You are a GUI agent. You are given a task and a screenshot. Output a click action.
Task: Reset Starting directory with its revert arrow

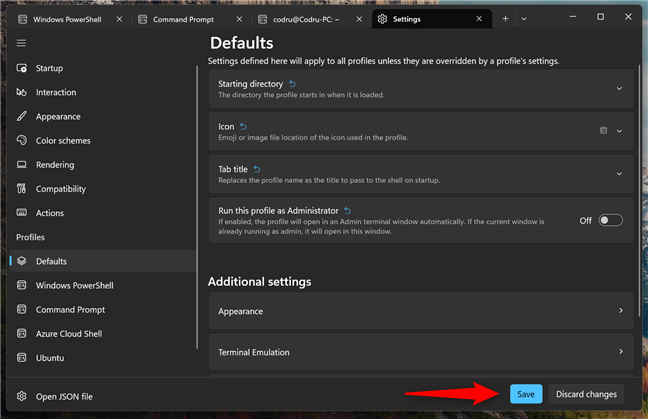292,84
